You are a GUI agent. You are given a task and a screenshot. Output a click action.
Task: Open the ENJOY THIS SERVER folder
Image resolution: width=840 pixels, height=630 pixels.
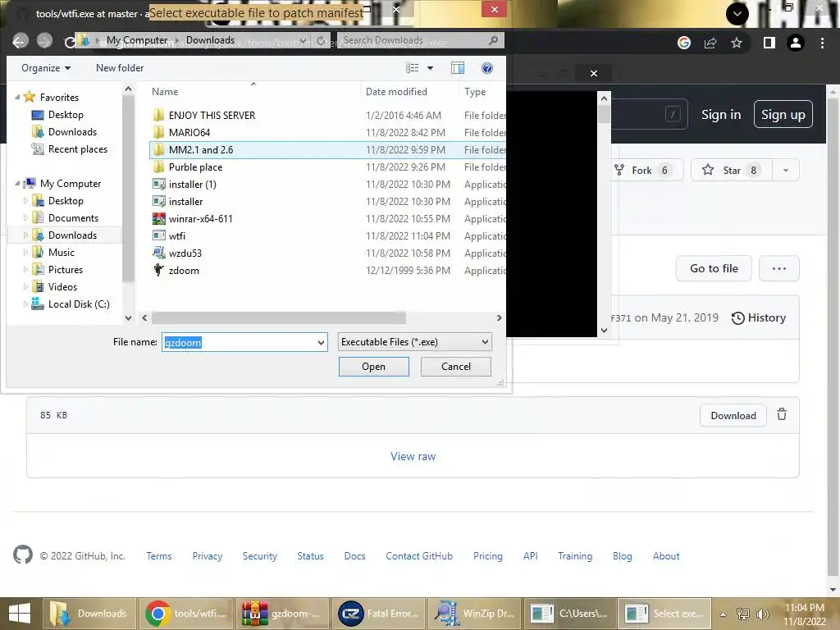(212, 115)
